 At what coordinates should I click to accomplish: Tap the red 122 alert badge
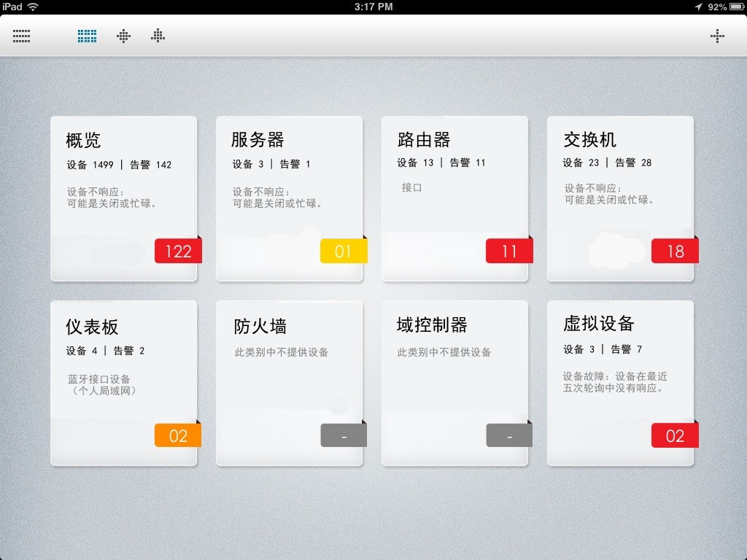(x=178, y=251)
